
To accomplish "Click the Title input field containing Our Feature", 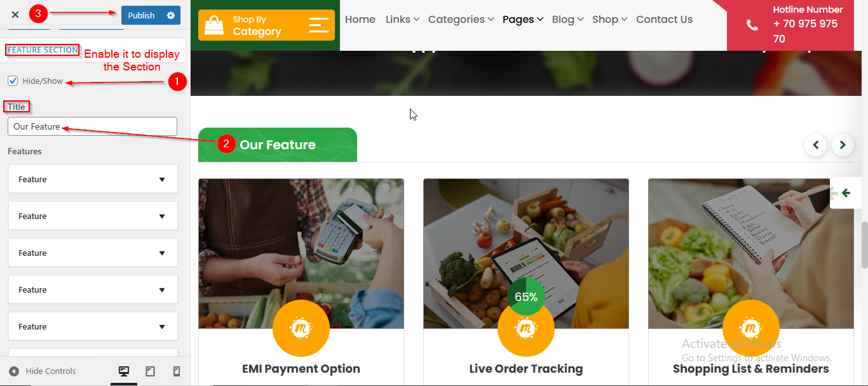I will (92, 126).
